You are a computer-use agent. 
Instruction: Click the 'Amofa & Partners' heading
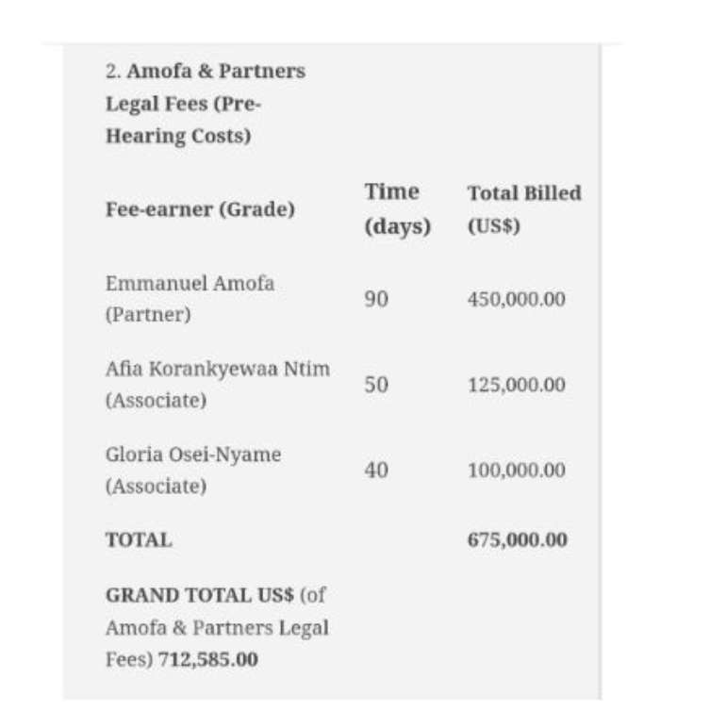tap(216, 71)
